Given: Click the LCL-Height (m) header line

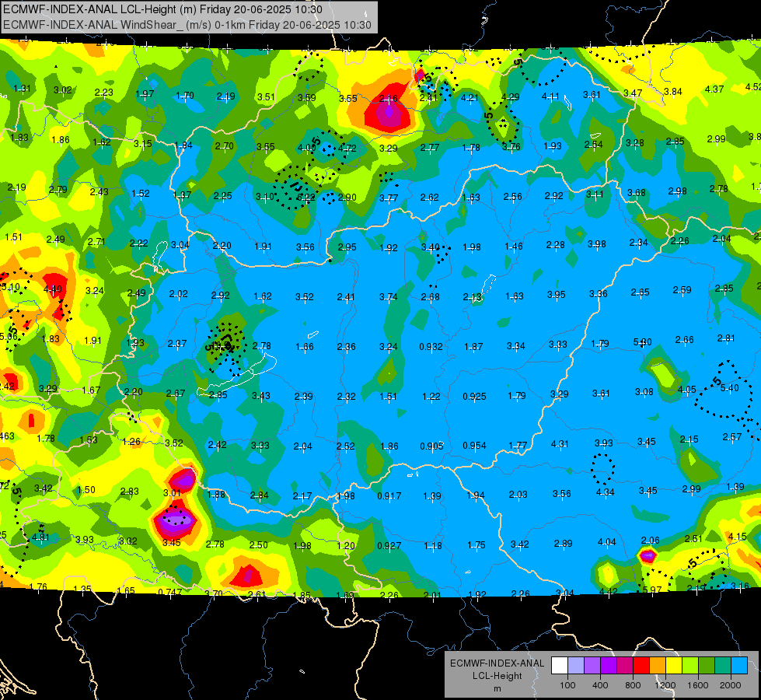Looking at the screenshot, I should pyautogui.click(x=162, y=9).
